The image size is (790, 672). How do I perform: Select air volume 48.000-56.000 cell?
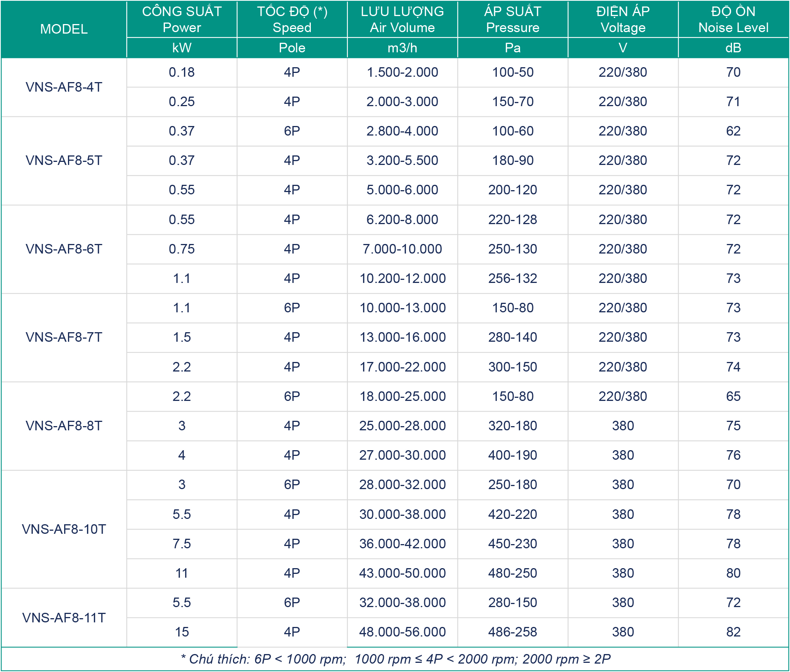[402, 632]
